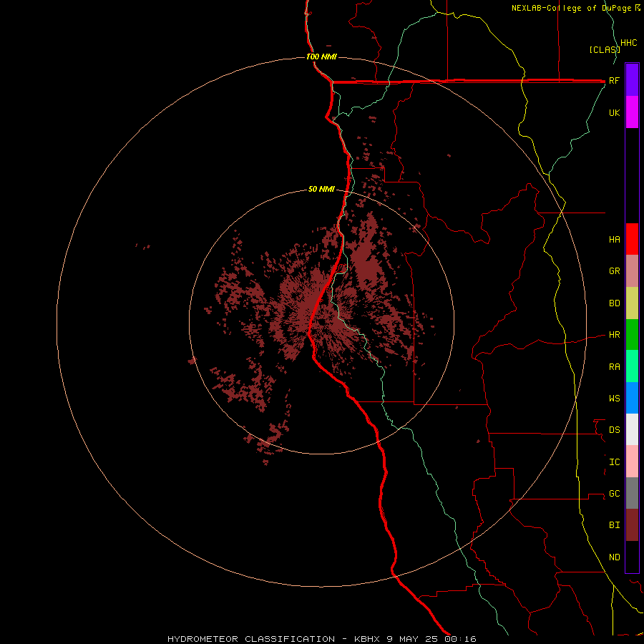Viewport: 644px width, 644px height.
Task: Click the IC legend label
Action: (x=614, y=462)
